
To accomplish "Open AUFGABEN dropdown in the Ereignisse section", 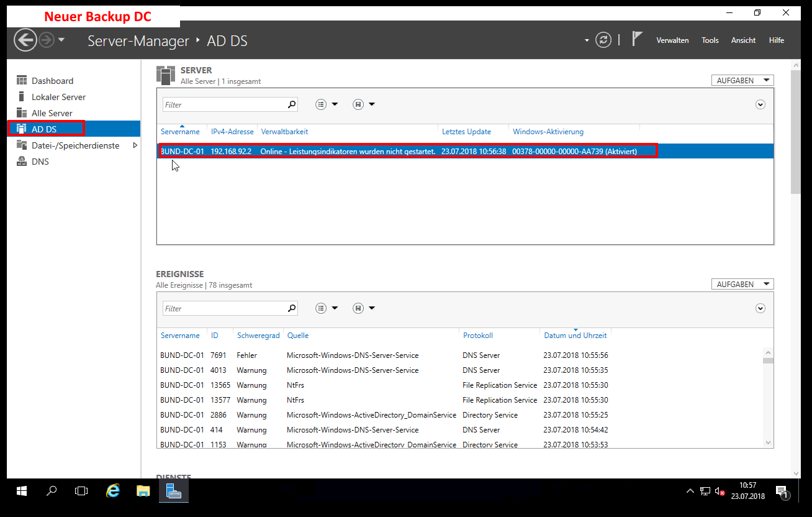I will [742, 284].
